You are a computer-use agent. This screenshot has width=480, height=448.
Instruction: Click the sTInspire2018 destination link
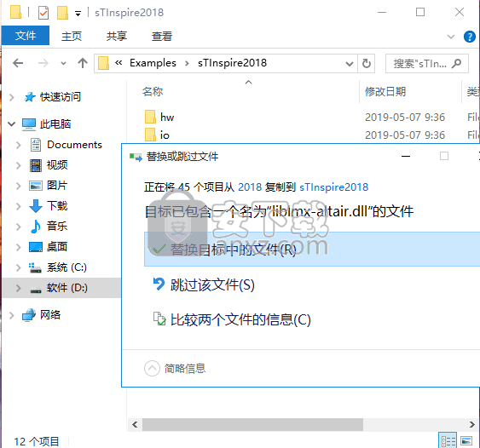333,187
